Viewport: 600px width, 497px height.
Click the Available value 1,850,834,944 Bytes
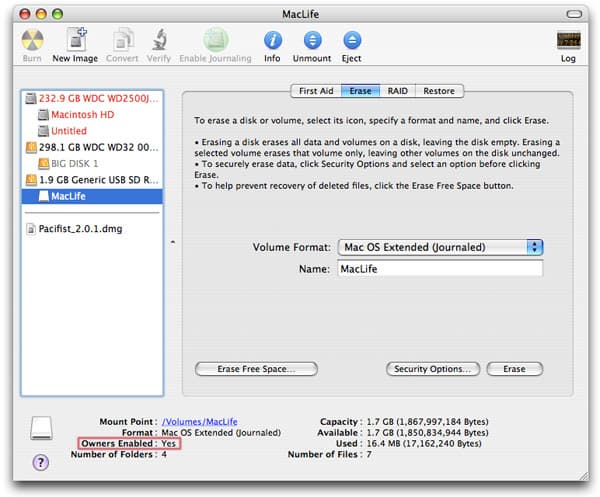pyautogui.click(x=427, y=433)
